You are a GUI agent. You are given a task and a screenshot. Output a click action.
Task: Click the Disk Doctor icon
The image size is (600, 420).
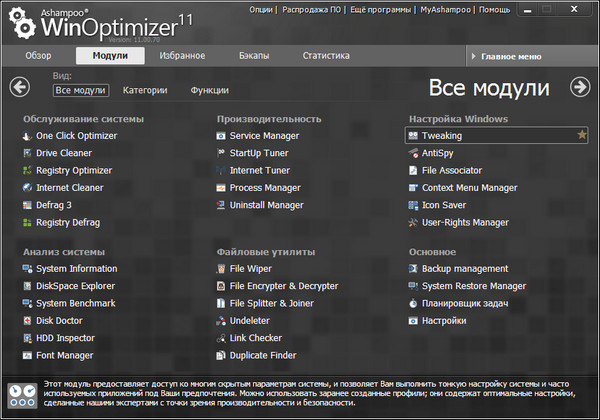(27, 321)
